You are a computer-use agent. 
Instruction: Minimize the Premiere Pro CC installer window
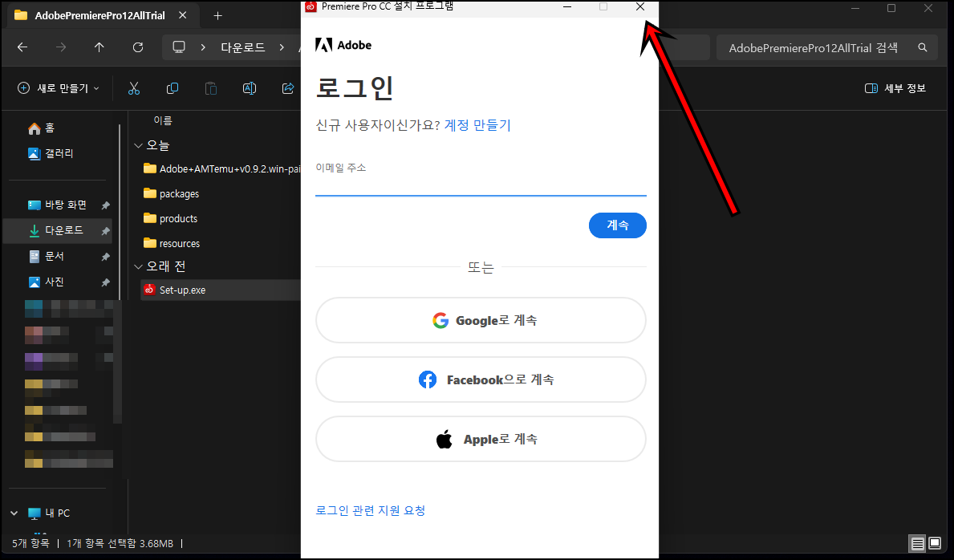pos(567,6)
